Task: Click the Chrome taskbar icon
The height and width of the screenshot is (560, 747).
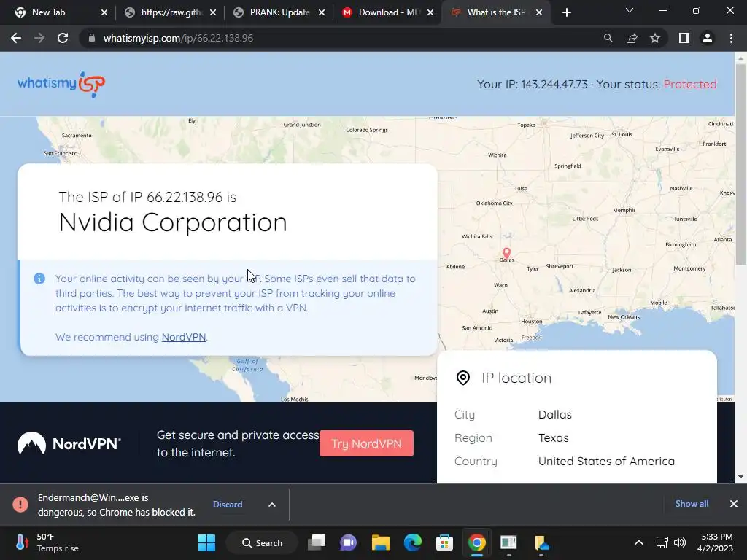Action: point(476,542)
